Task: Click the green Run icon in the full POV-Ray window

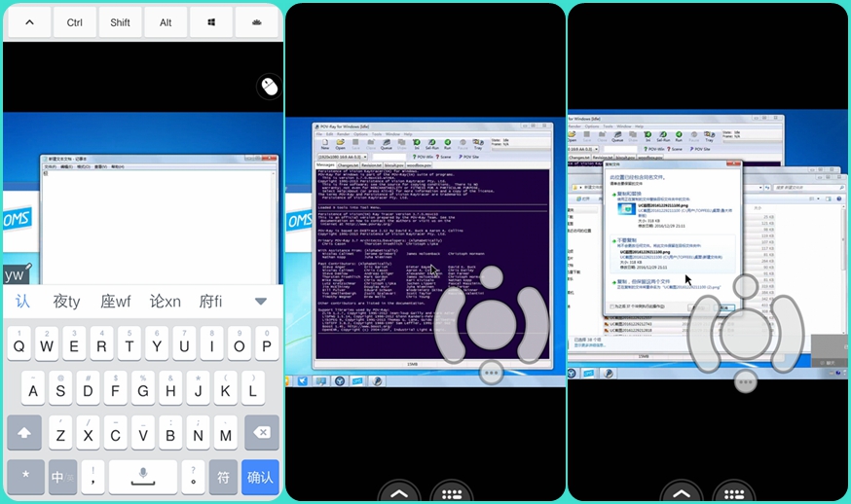Action: tap(448, 144)
